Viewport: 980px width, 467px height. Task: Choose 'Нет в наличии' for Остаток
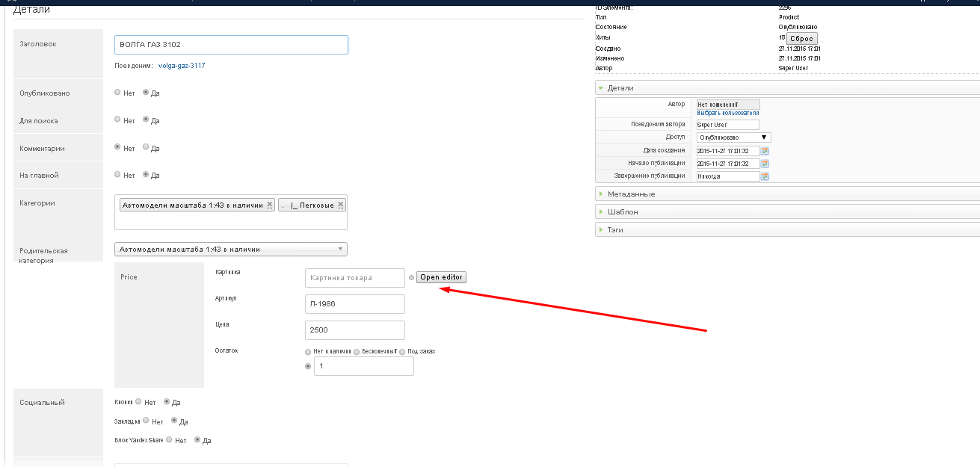pos(308,351)
